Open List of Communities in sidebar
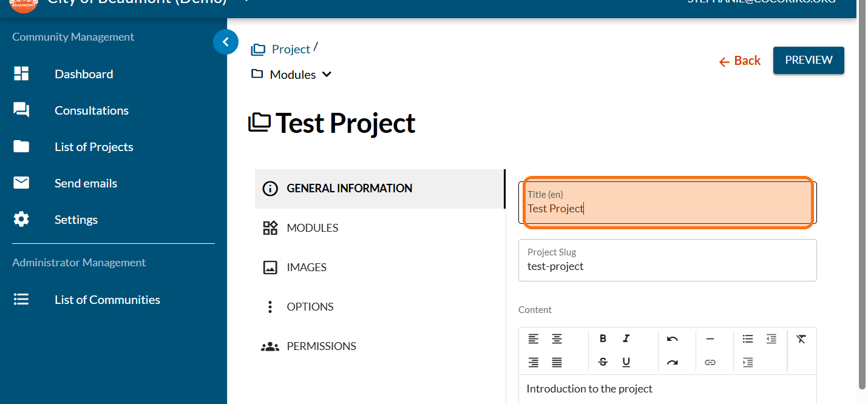868x404 pixels. [107, 300]
